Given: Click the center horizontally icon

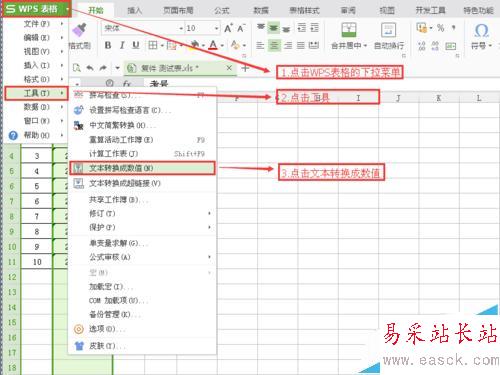Looking at the screenshot, I should click(274, 45).
